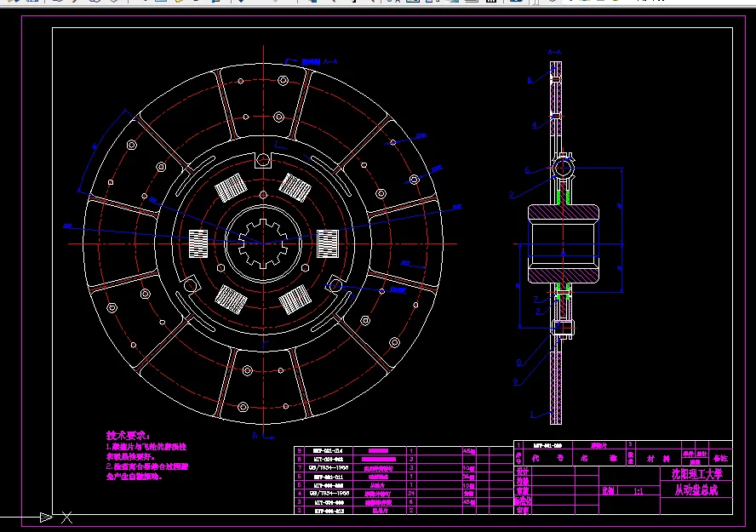Click part callout number 8 in section view
Viewport: 756px width, 532px height.
518,363
